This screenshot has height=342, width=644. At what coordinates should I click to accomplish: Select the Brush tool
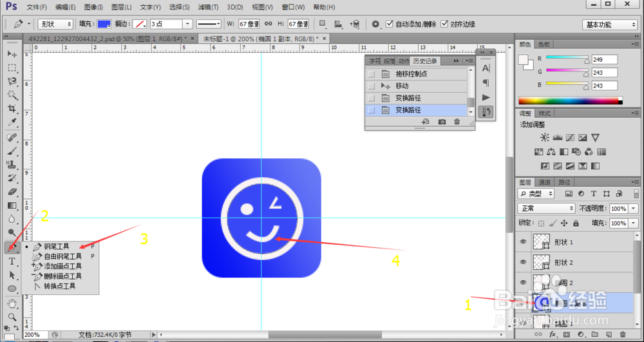(x=12, y=151)
